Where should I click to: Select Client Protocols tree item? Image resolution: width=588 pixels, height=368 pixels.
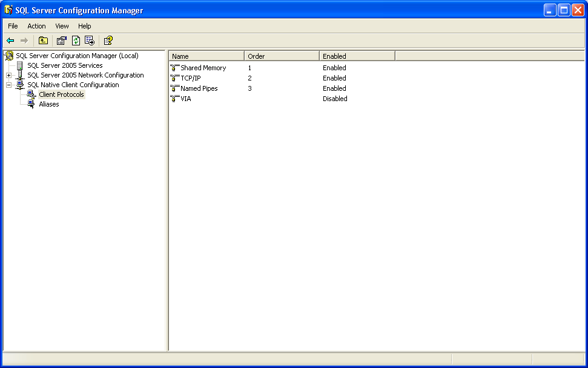coord(62,94)
